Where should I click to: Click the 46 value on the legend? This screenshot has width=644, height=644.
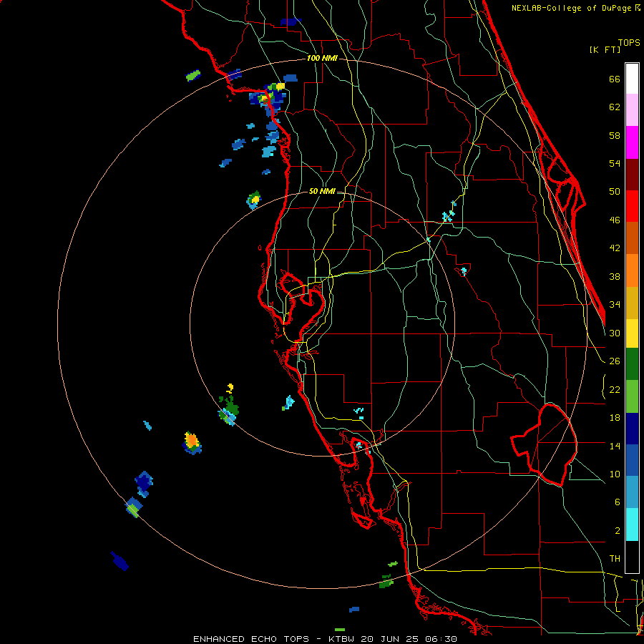point(615,220)
